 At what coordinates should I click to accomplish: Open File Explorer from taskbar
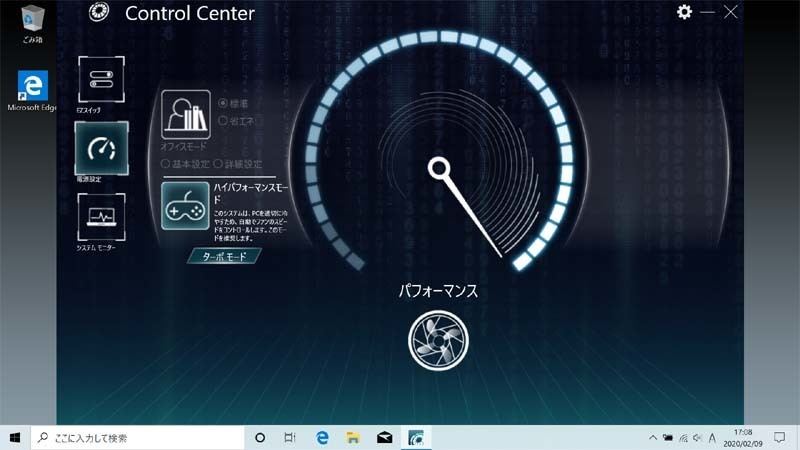click(x=353, y=438)
